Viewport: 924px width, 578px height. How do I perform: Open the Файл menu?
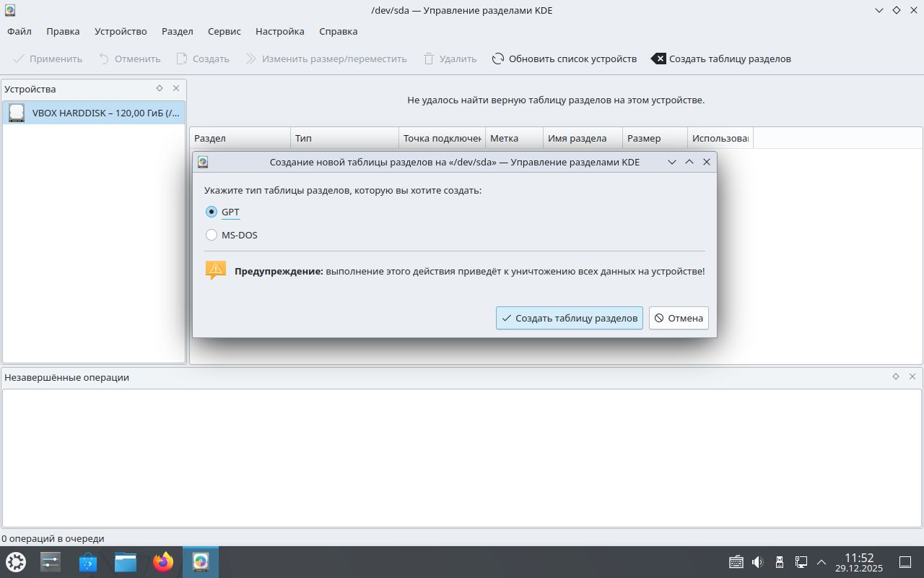[19, 31]
